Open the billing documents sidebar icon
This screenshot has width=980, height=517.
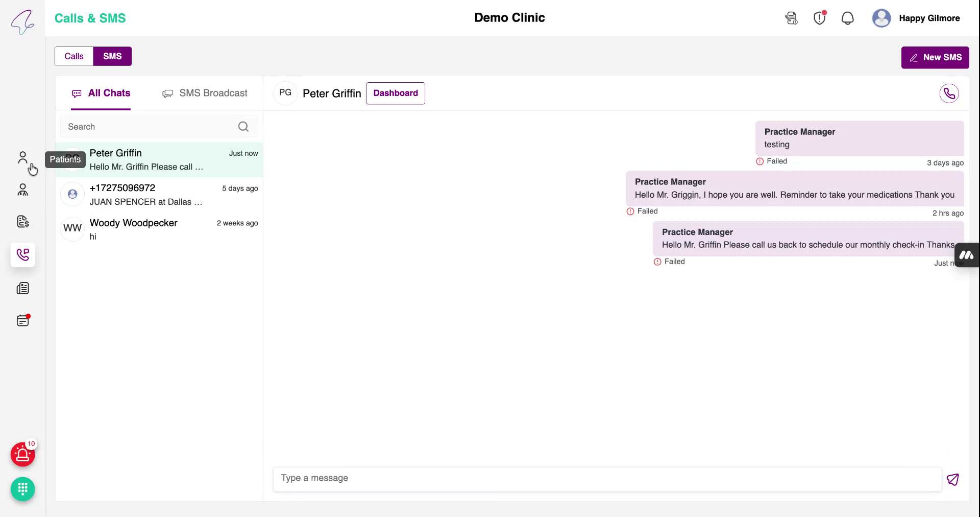point(22,221)
